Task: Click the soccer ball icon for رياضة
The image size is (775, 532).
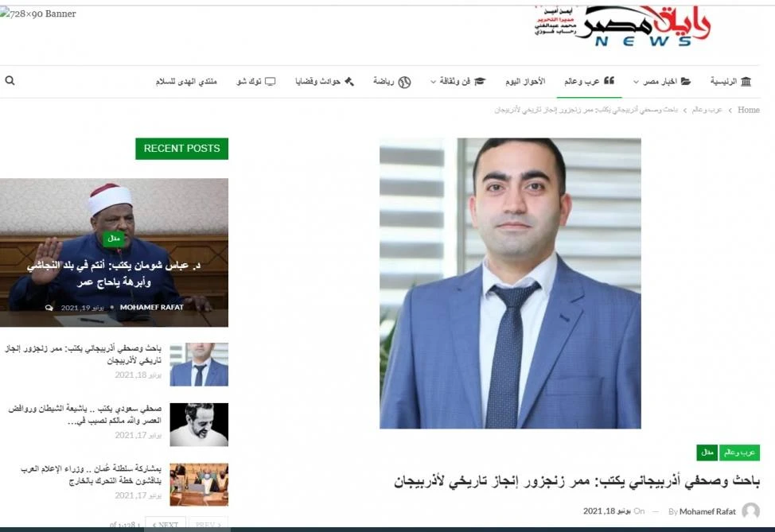Action: point(404,82)
